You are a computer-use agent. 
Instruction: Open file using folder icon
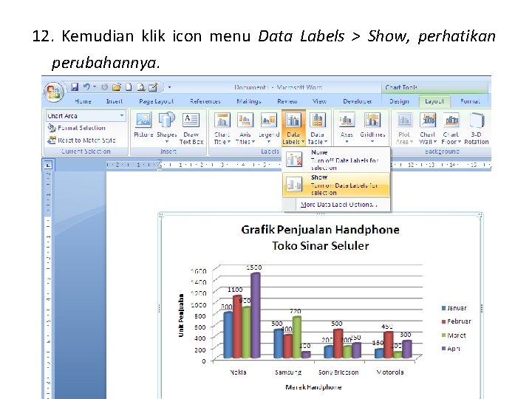[x=117, y=87]
